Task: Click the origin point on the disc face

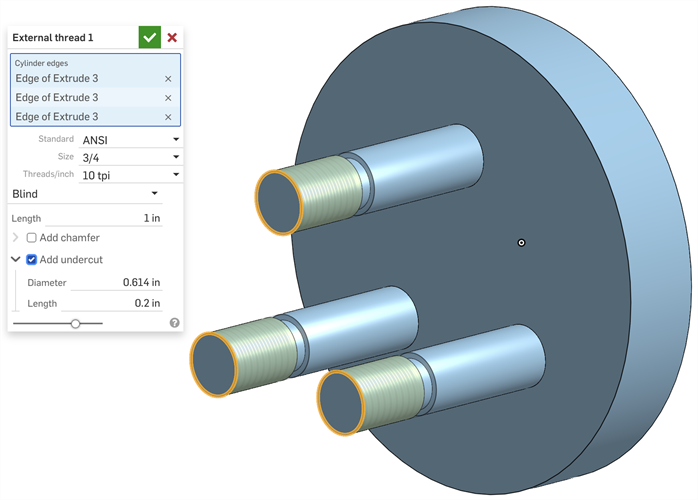Action: tap(521, 243)
